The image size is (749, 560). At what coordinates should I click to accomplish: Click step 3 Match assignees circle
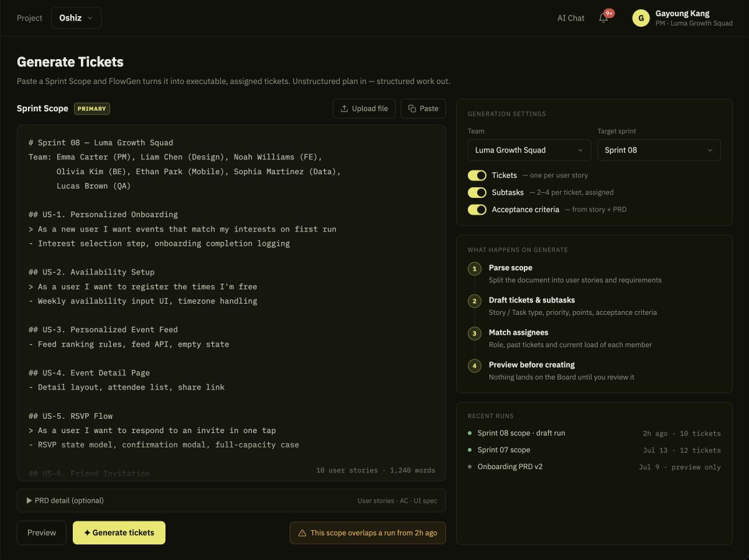click(475, 334)
